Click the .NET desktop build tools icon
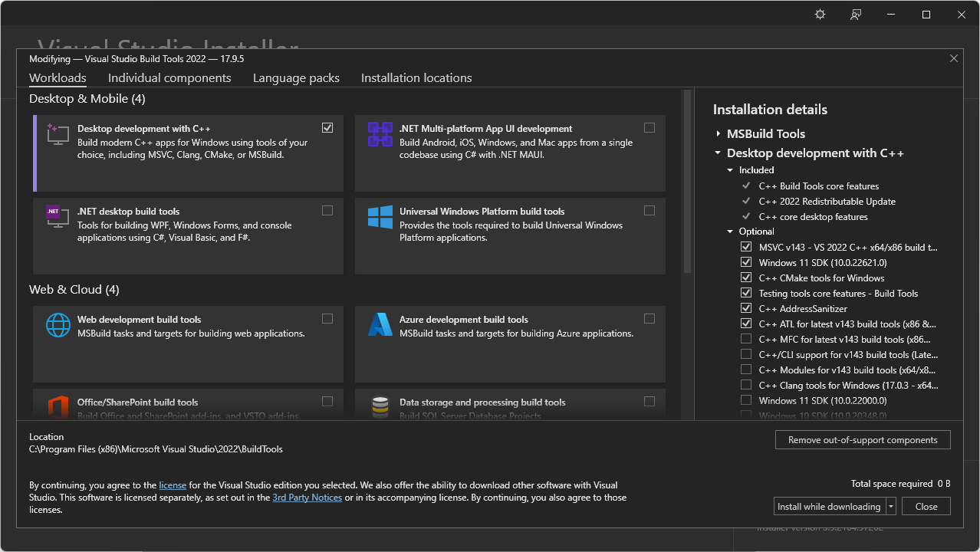Viewport: 980px width, 552px height. (x=58, y=217)
